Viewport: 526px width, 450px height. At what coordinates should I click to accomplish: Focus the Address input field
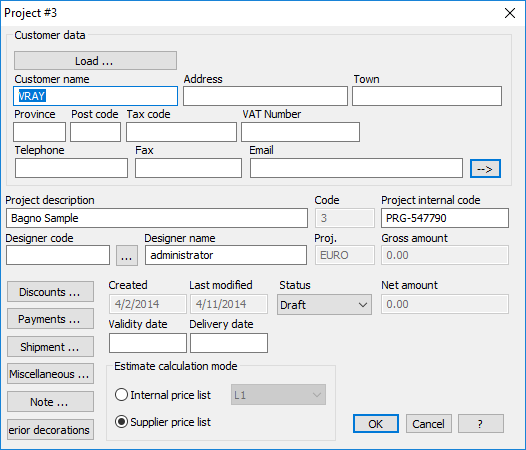point(265,96)
